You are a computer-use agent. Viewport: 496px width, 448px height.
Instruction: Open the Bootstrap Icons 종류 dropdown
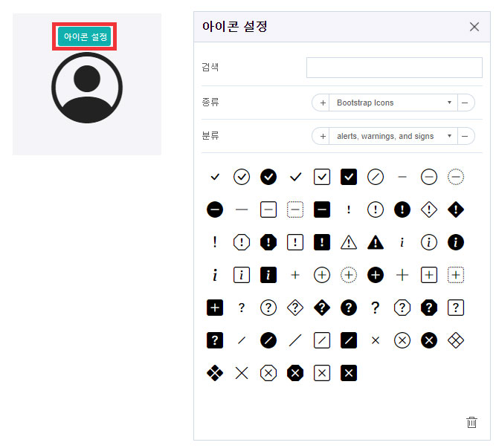coord(393,103)
